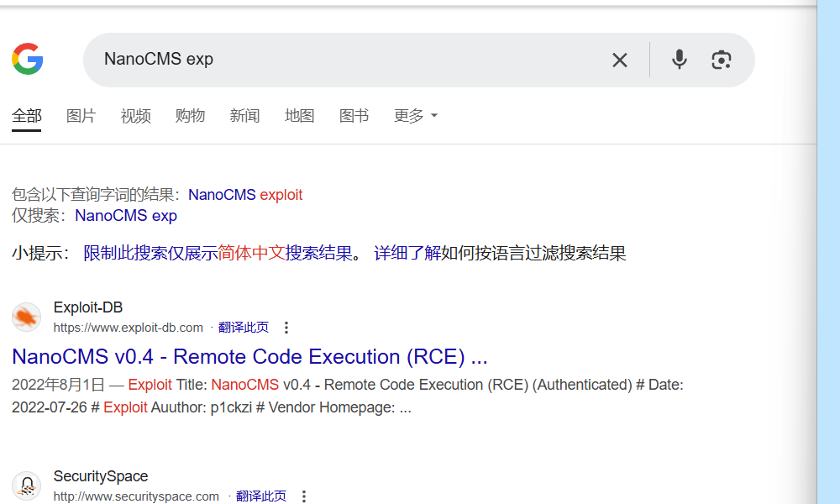Open the 详细了解 link
The width and height of the screenshot is (840, 504).
tap(407, 253)
